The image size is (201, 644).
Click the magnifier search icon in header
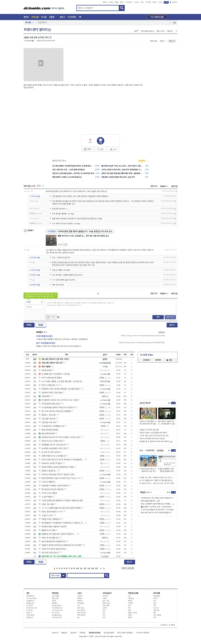tap(122, 8)
